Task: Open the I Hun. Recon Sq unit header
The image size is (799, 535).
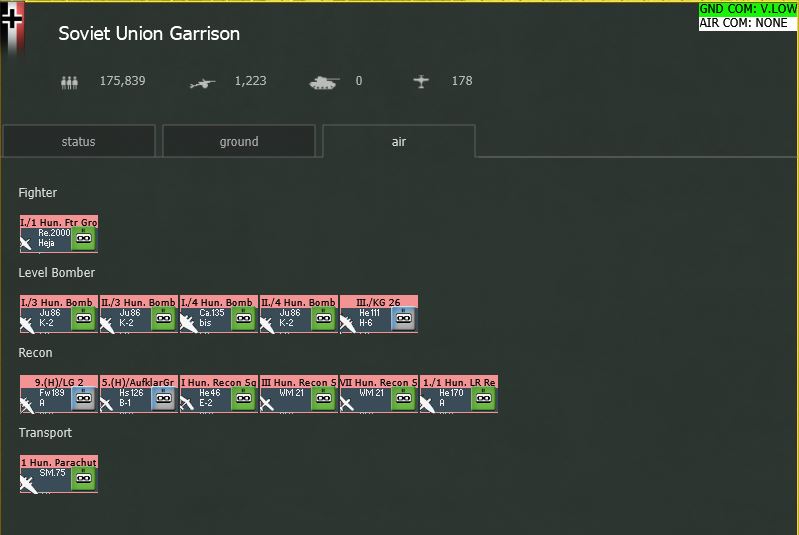Action: coord(219,382)
